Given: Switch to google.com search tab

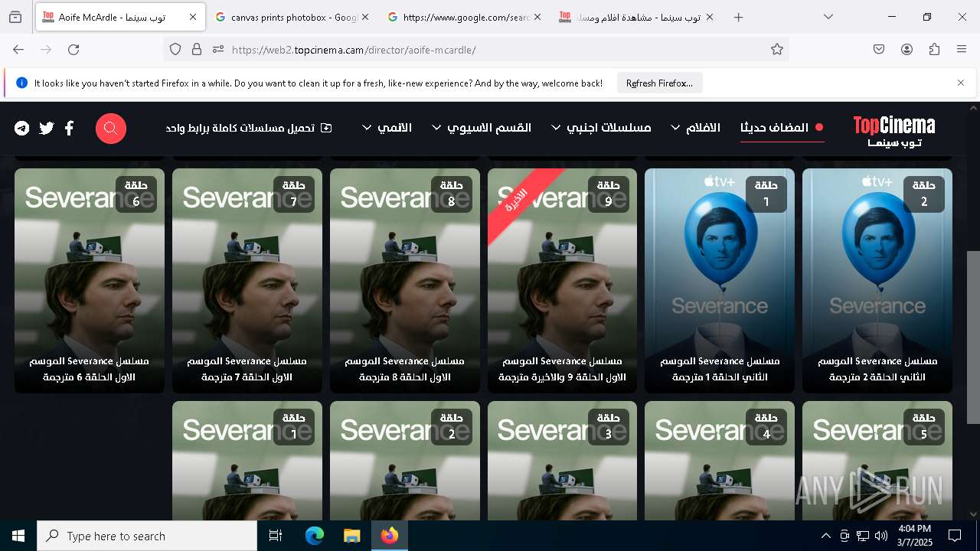Looking at the screenshot, I should [x=465, y=17].
